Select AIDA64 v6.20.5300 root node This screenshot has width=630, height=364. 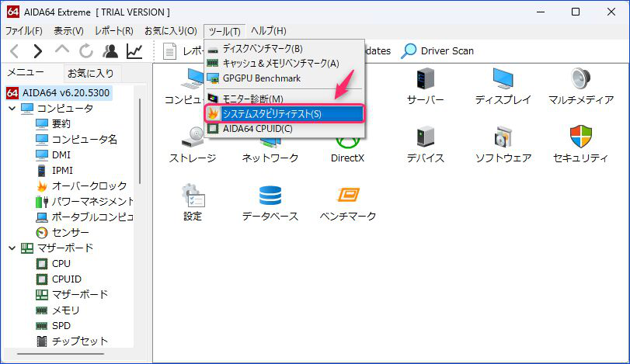coord(58,92)
